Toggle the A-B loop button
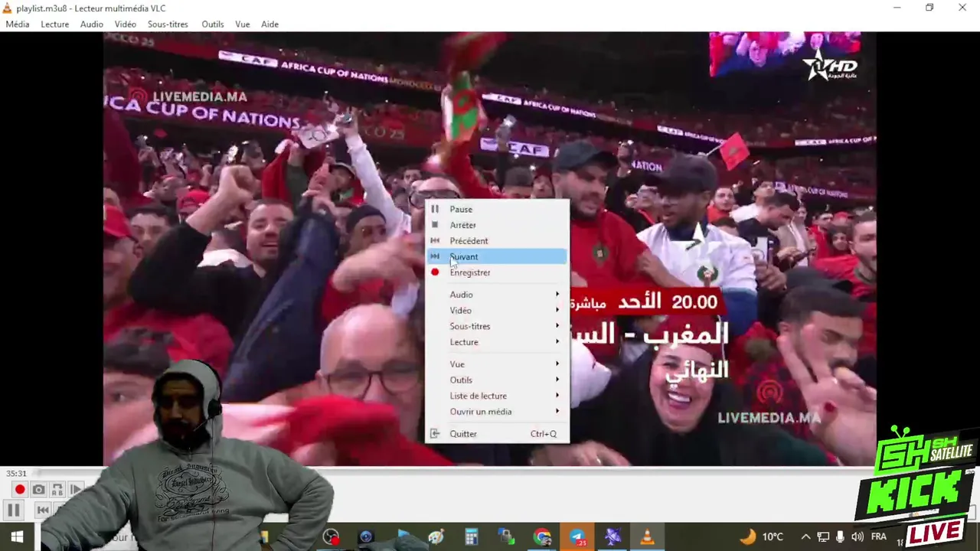 click(57, 490)
